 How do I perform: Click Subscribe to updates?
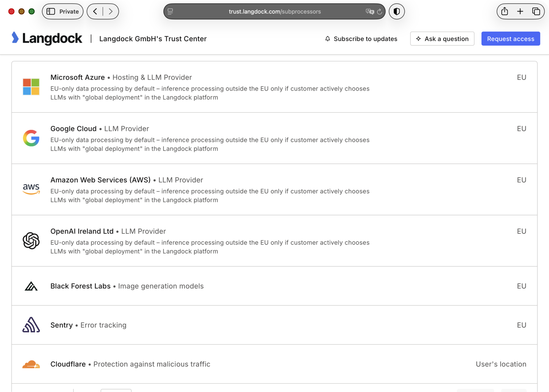pyautogui.click(x=361, y=39)
